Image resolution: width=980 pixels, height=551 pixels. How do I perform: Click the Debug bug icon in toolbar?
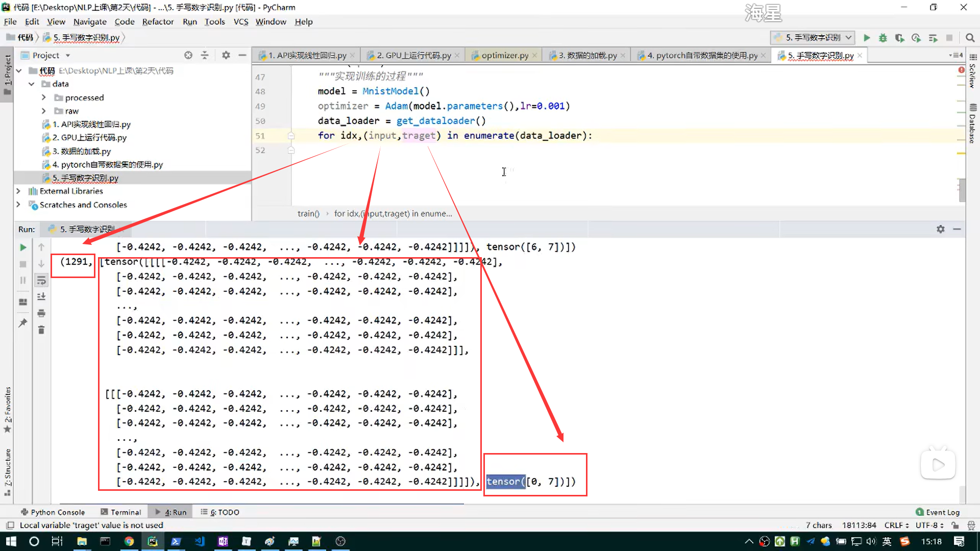pos(883,38)
